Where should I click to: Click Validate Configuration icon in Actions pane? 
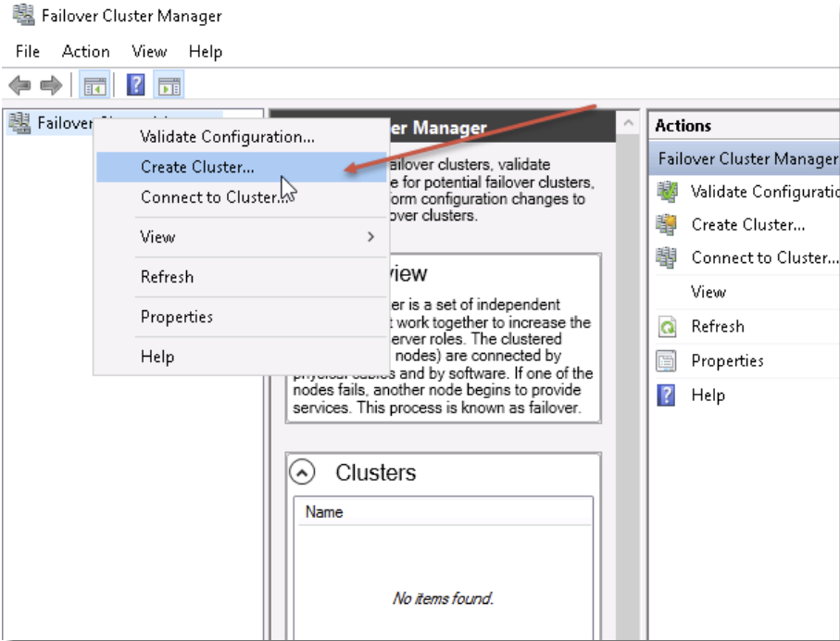(x=667, y=192)
